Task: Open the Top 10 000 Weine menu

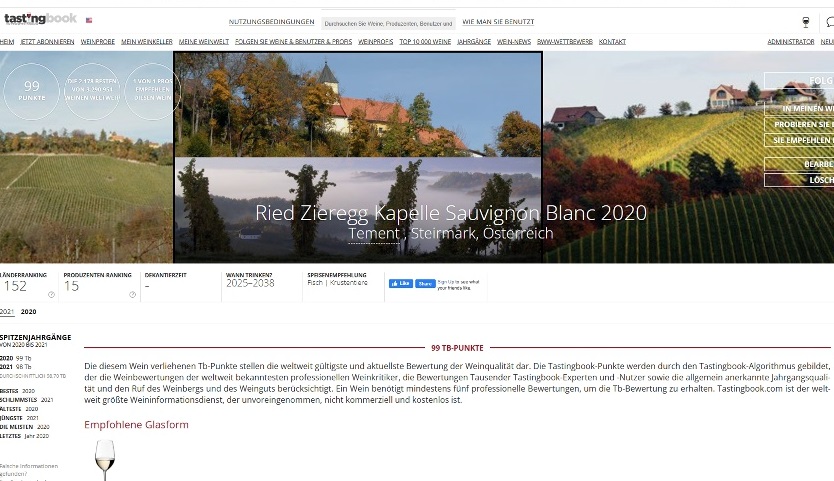Action: click(425, 42)
